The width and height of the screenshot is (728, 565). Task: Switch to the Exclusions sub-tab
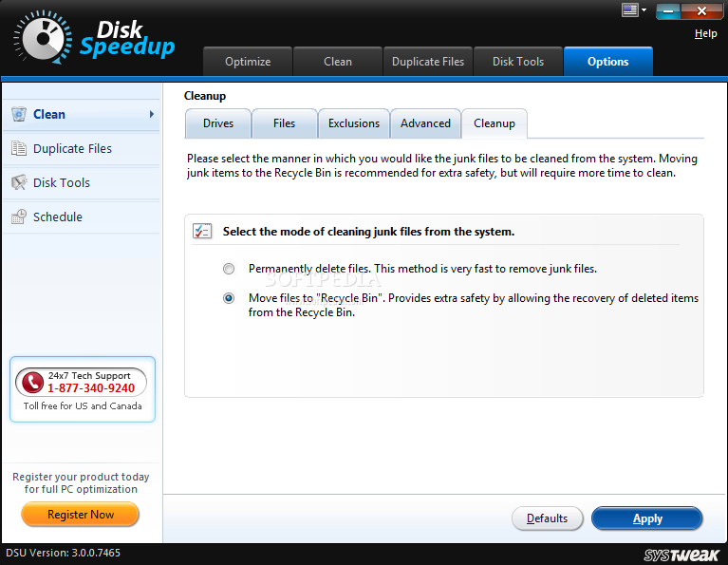pyautogui.click(x=354, y=123)
